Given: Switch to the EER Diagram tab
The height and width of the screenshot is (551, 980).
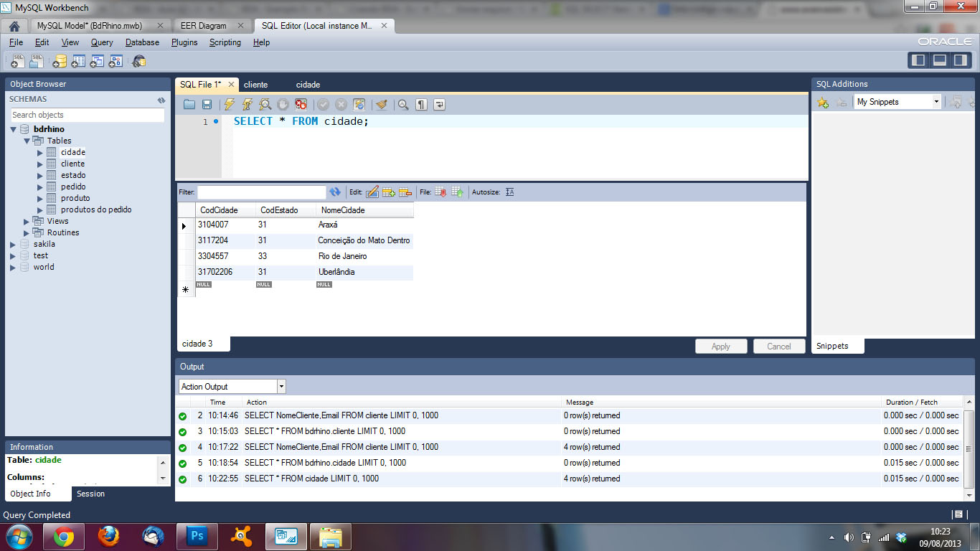Looking at the screenshot, I should 202,26.
